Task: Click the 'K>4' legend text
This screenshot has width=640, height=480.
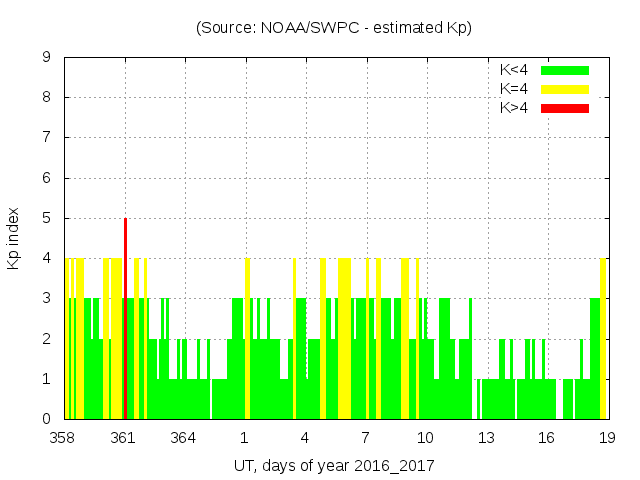Action: point(515,108)
